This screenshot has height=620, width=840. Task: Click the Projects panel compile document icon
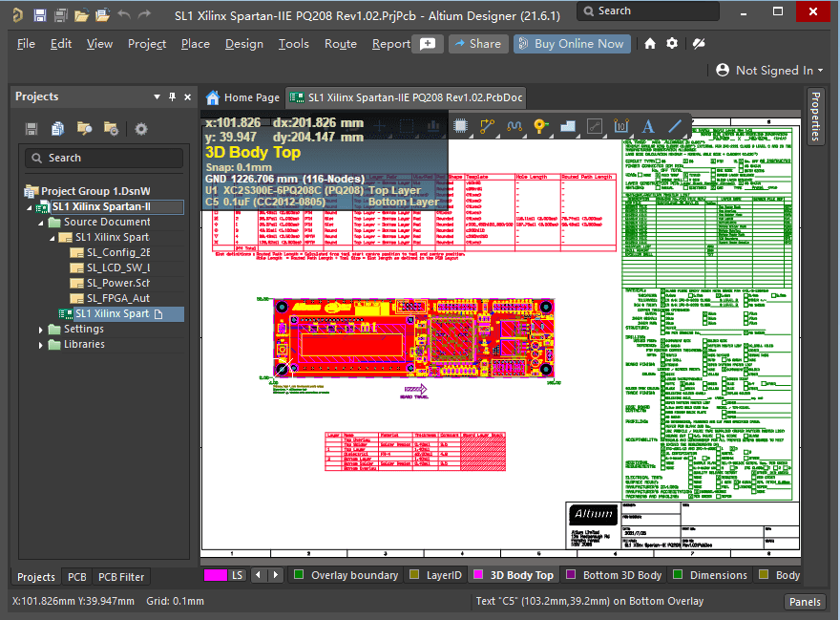coord(57,129)
